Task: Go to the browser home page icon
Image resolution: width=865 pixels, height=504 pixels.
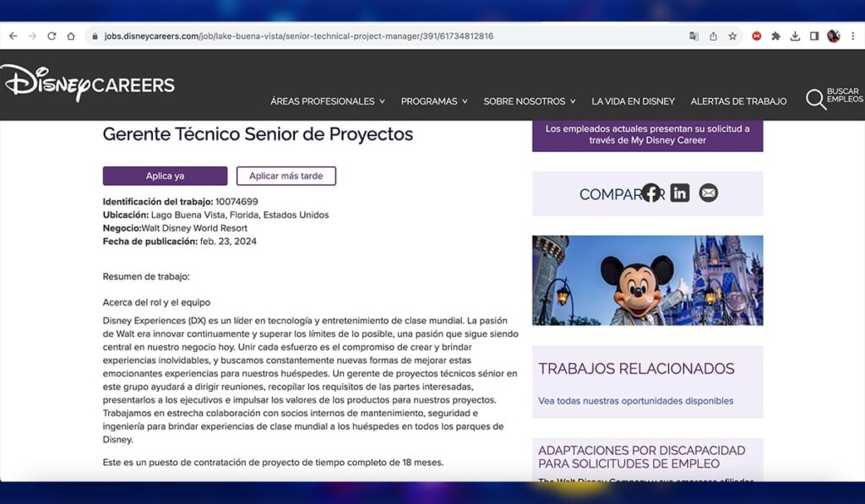Action: [71, 35]
